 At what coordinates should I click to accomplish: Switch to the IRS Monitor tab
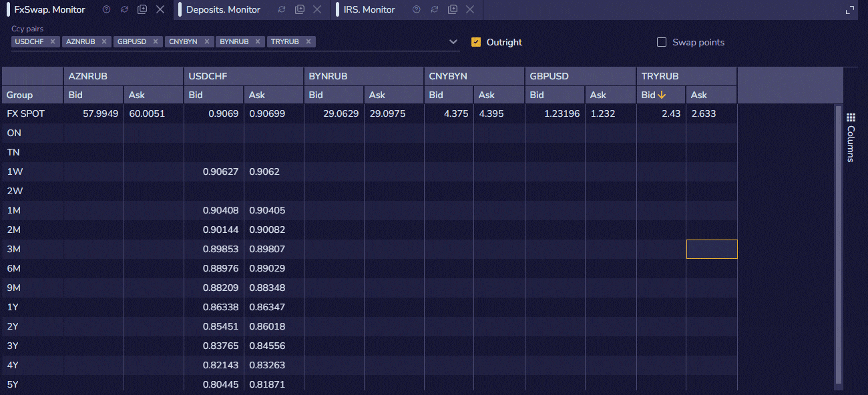pyautogui.click(x=369, y=9)
